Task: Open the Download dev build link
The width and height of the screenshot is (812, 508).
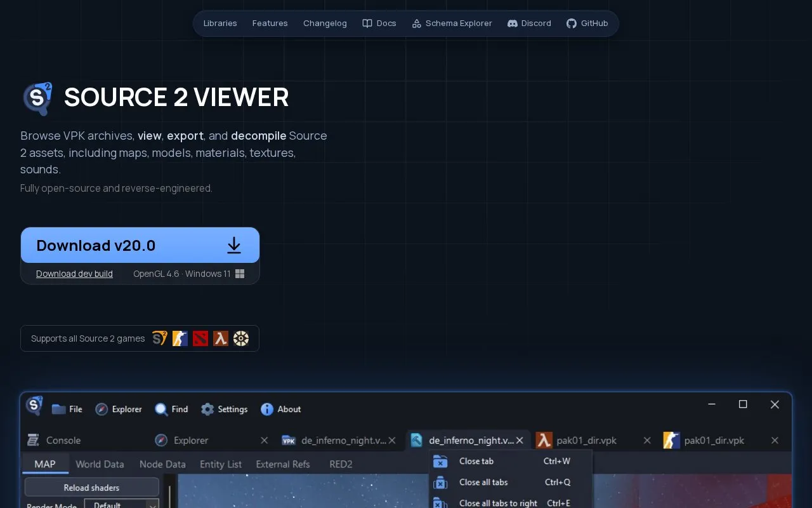Action: [x=74, y=274]
